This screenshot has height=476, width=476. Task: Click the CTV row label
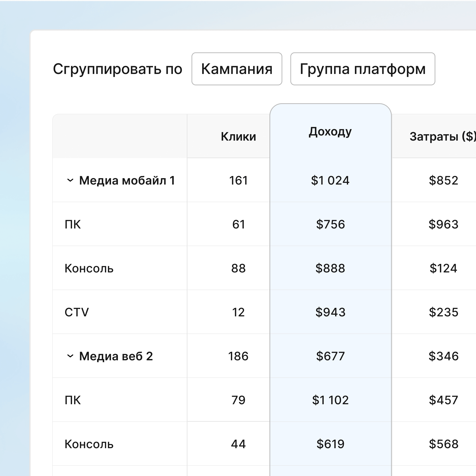point(77,312)
